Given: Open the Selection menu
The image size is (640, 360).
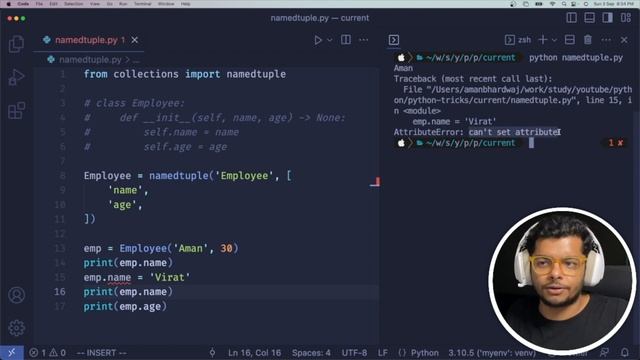Looking at the screenshot, I should (x=74, y=4).
